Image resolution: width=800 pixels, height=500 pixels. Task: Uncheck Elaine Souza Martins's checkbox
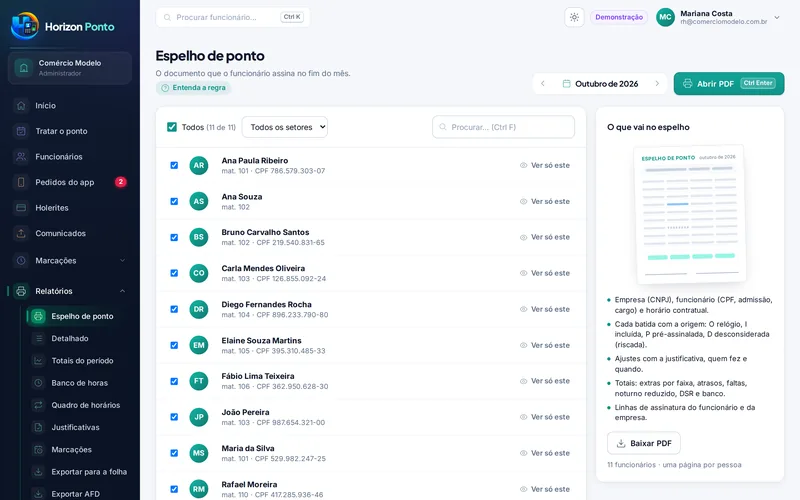coord(174,345)
